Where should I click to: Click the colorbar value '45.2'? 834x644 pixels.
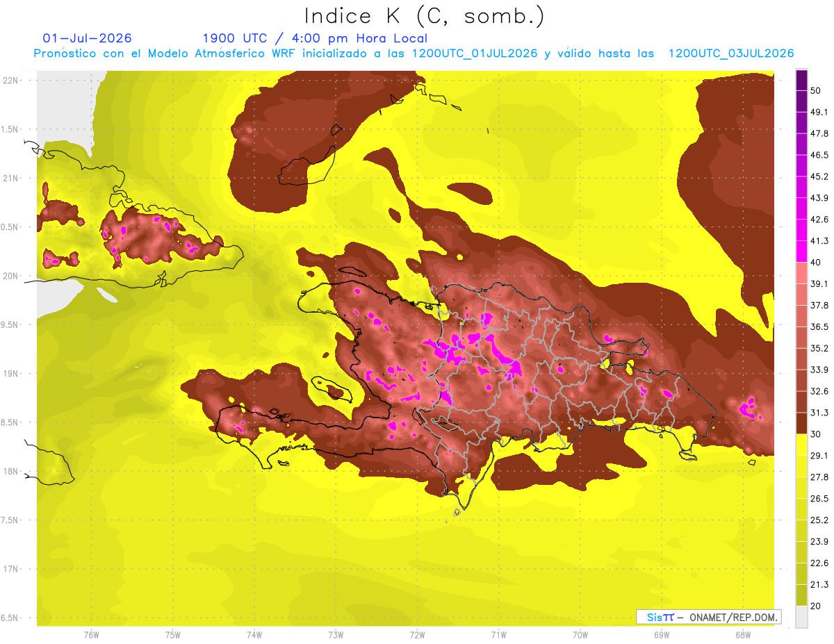pos(819,176)
